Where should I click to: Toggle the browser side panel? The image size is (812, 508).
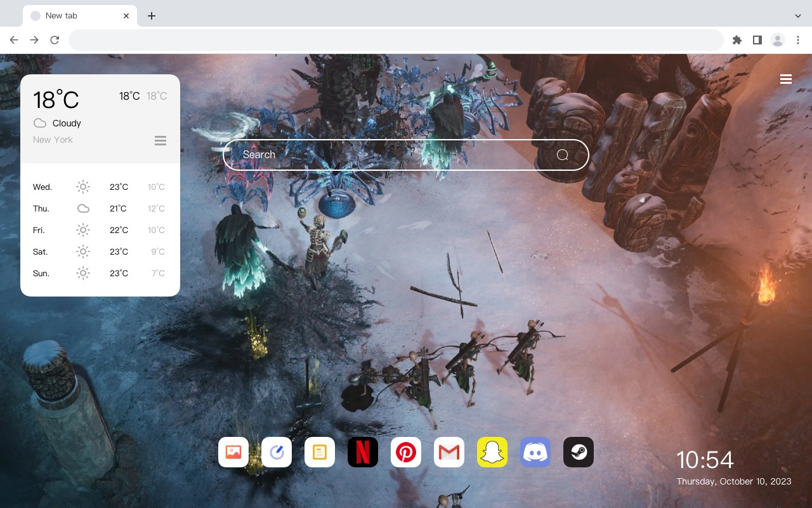757,40
